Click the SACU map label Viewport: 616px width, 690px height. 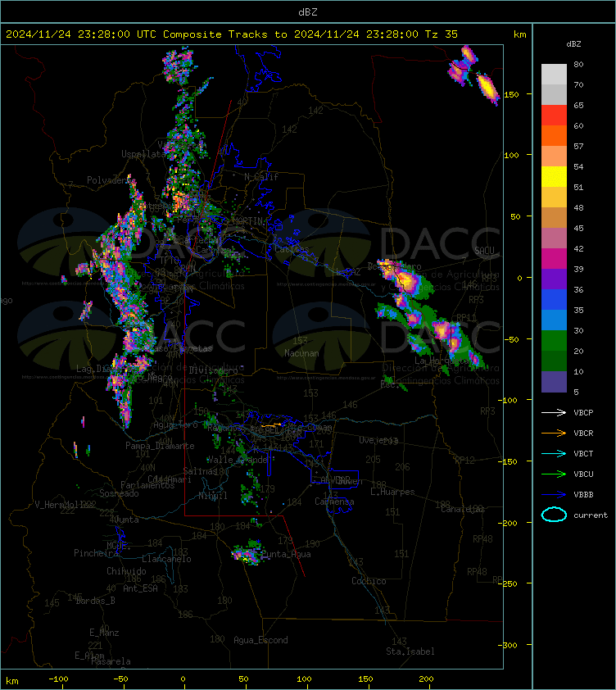tap(484, 251)
